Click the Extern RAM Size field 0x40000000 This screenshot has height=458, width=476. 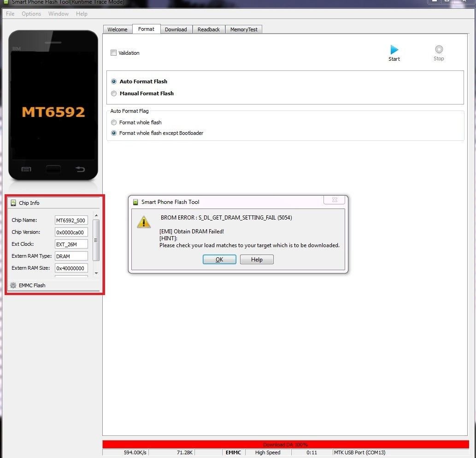coord(71,268)
